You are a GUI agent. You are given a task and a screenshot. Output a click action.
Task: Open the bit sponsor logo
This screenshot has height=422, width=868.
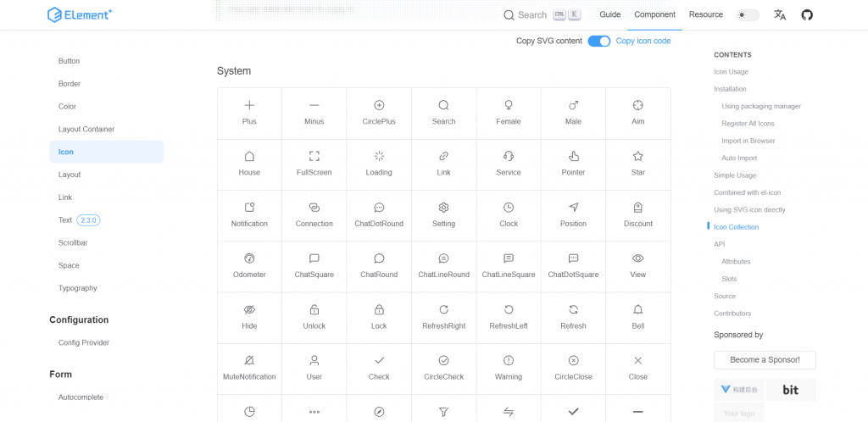pos(791,390)
